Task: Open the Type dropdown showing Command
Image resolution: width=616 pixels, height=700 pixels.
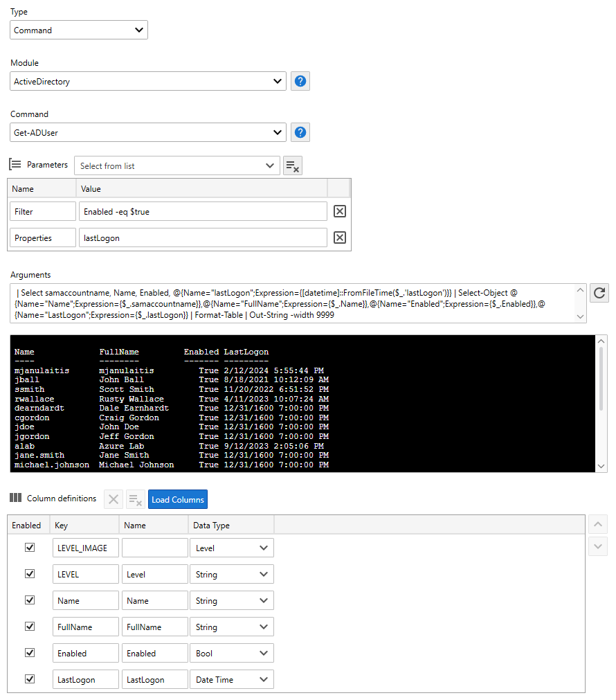Action: tap(79, 30)
